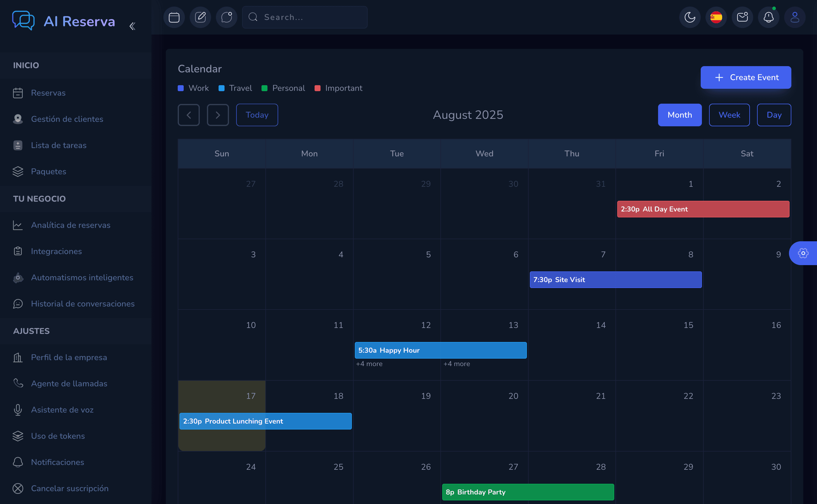
Task: Collapse sidebar using double chevron icon
Action: [132, 26]
